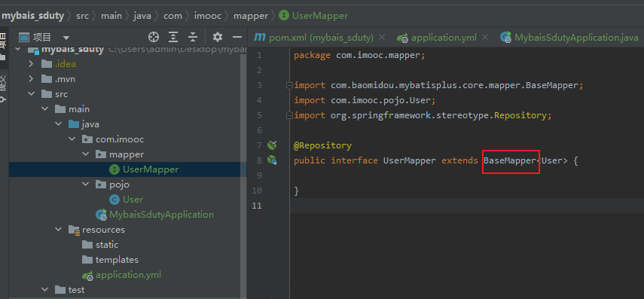Open the 项目 view dropdown
The width and height of the screenshot is (644, 299).
(66, 38)
